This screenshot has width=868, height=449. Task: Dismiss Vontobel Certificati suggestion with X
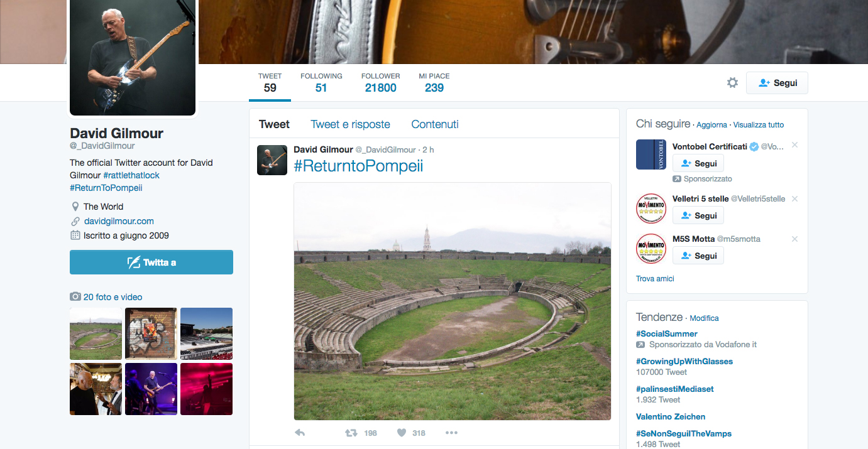tap(794, 145)
